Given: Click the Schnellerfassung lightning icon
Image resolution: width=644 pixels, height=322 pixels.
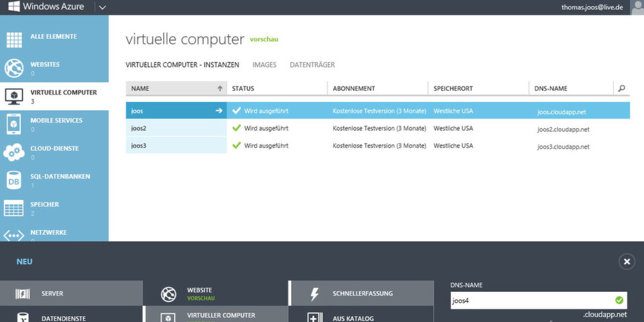Looking at the screenshot, I should point(314,294).
